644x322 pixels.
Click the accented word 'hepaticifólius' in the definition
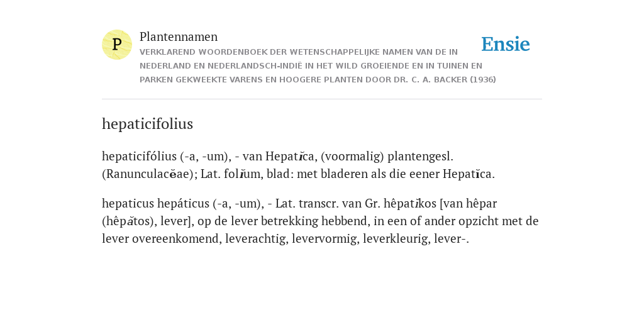[x=139, y=157]
